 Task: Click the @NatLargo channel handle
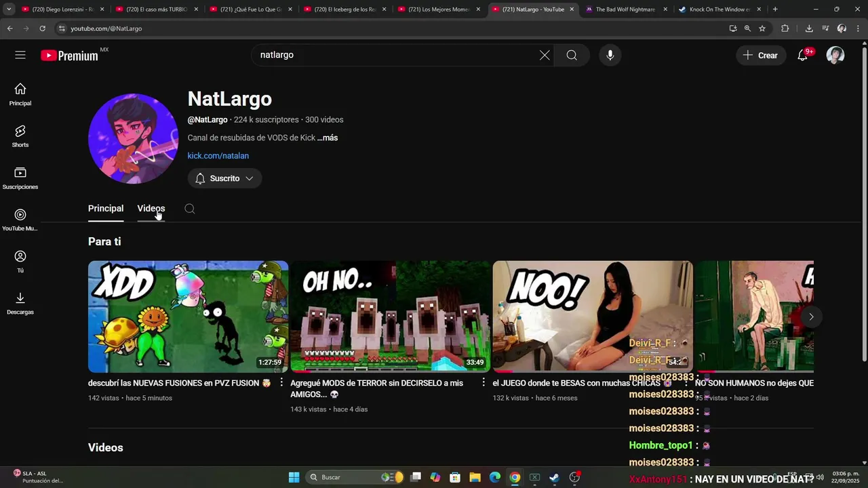208,120
